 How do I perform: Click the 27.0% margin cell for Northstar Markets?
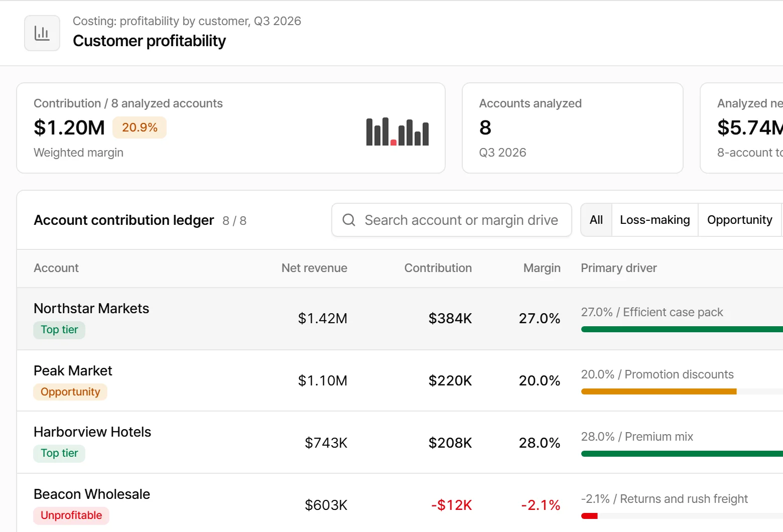[540, 318]
